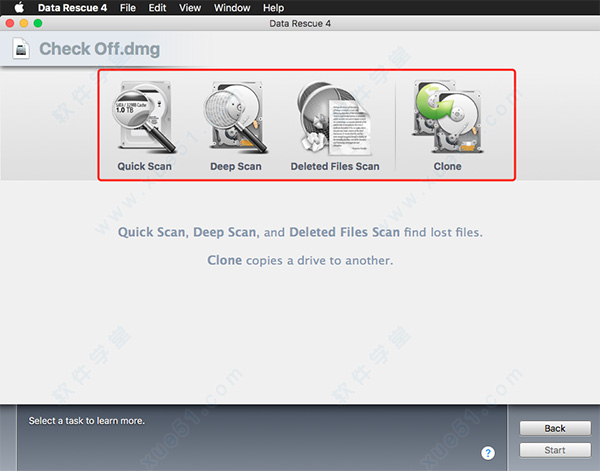Click the Data Rescue 4 window title
This screenshot has width=600, height=471.
click(x=300, y=23)
